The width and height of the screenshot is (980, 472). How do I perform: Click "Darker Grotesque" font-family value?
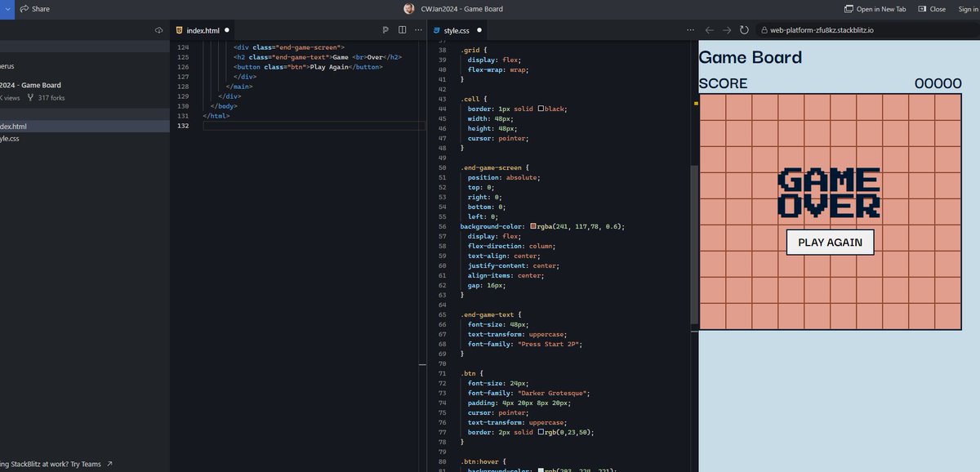click(x=554, y=393)
